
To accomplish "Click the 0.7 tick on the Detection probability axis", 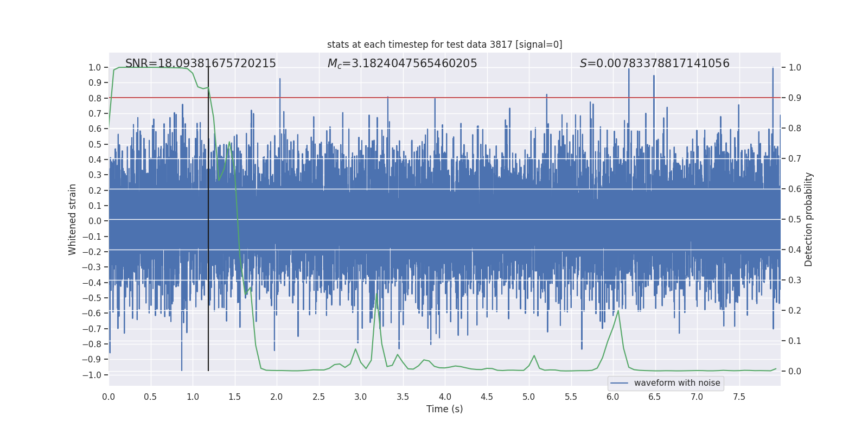I will (795, 159).
